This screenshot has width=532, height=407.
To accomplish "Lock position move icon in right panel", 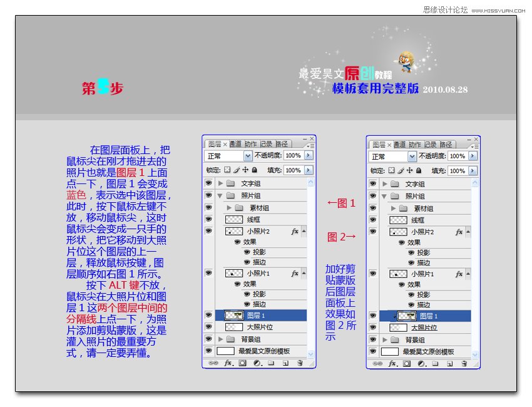I will pos(409,170).
